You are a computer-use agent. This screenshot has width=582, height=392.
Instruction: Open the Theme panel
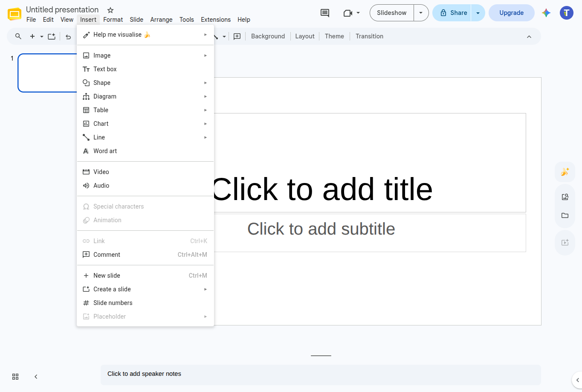(334, 36)
